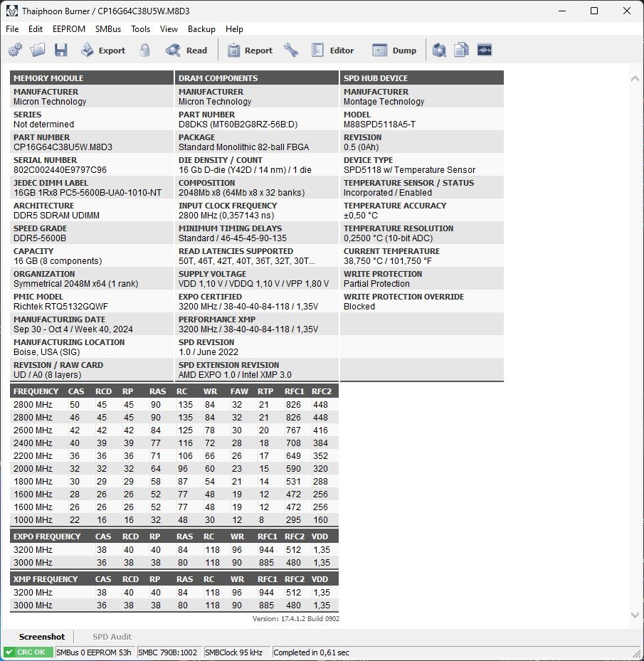Click the SMBus 0 EEPROM 53h status entry
This screenshot has width=644, height=661.
coord(94,652)
